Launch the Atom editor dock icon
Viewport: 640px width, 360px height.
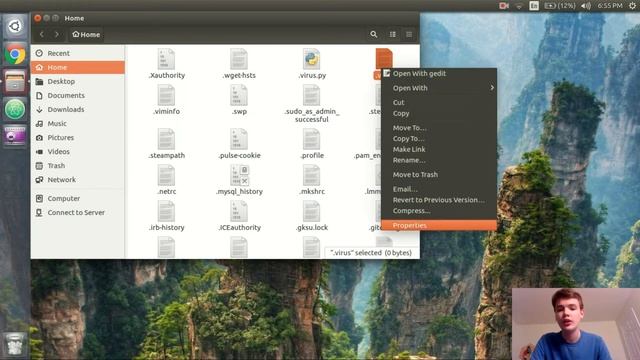point(15,109)
